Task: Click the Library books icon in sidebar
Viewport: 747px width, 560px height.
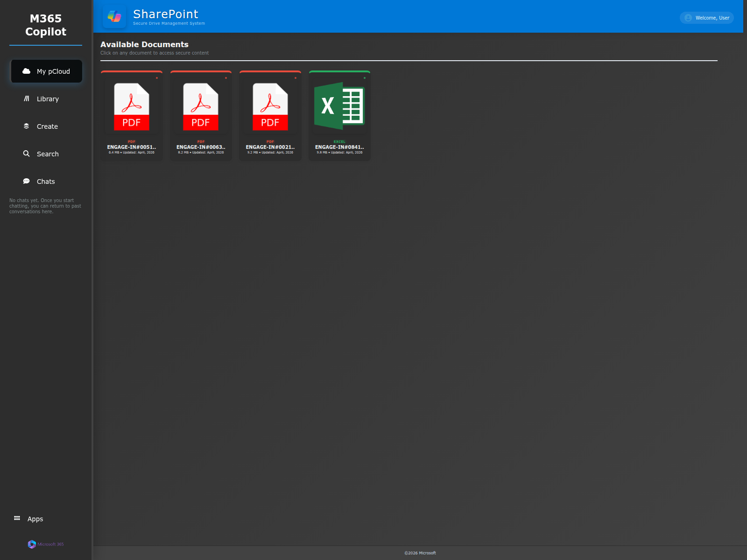Action: pyautogui.click(x=27, y=99)
